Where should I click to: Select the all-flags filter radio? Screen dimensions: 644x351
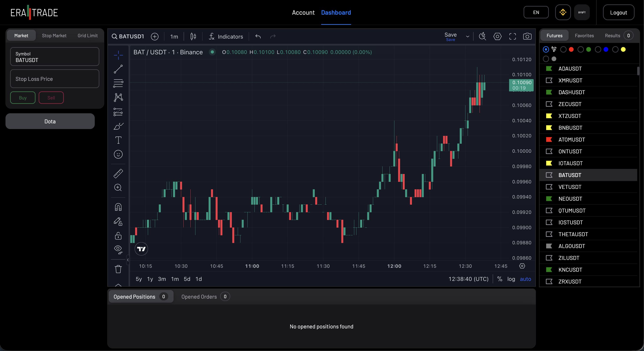pyautogui.click(x=546, y=50)
